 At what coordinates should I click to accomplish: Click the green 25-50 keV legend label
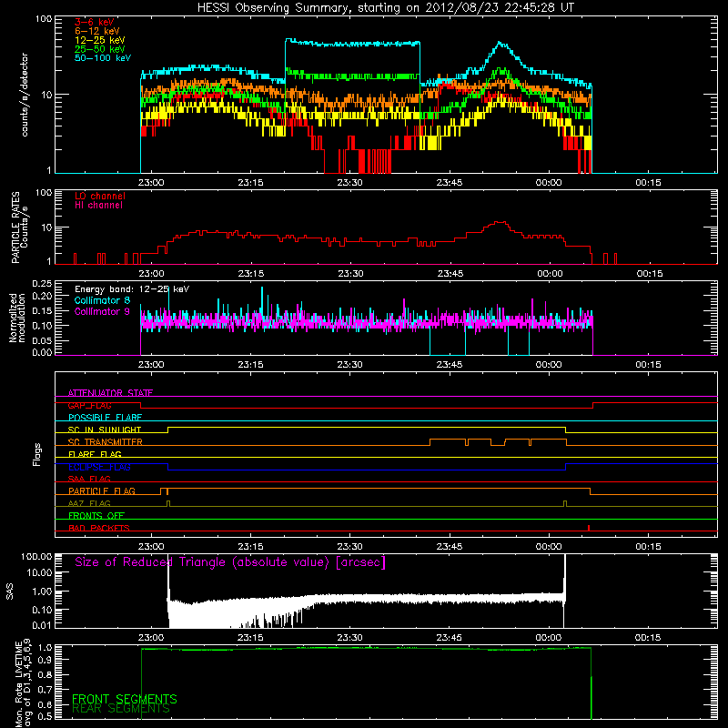point(99,49)
